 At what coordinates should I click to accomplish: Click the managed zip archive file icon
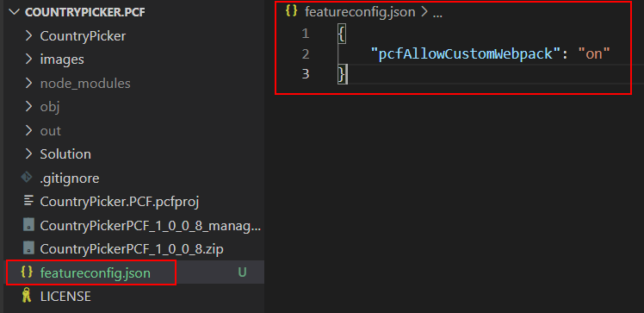click(28, 225)
